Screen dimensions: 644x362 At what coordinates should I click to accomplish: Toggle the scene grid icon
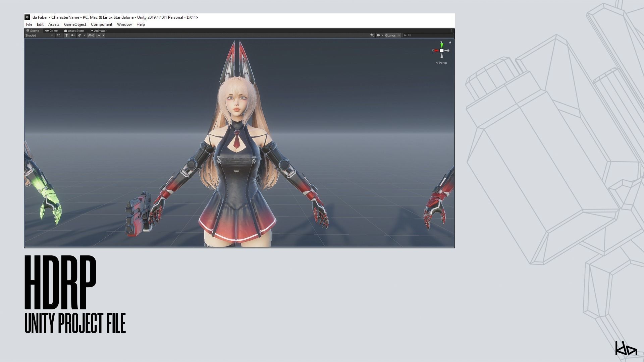click(98, 35)
